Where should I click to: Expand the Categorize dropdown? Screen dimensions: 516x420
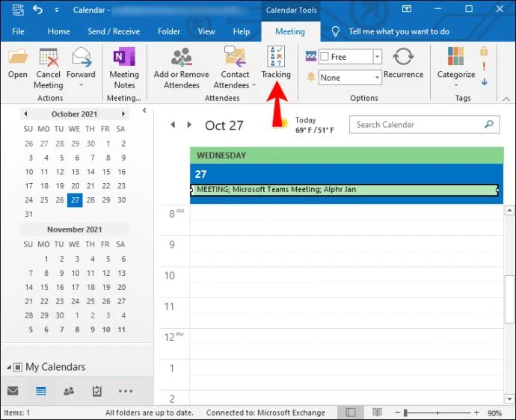click(x=455, y=84)
